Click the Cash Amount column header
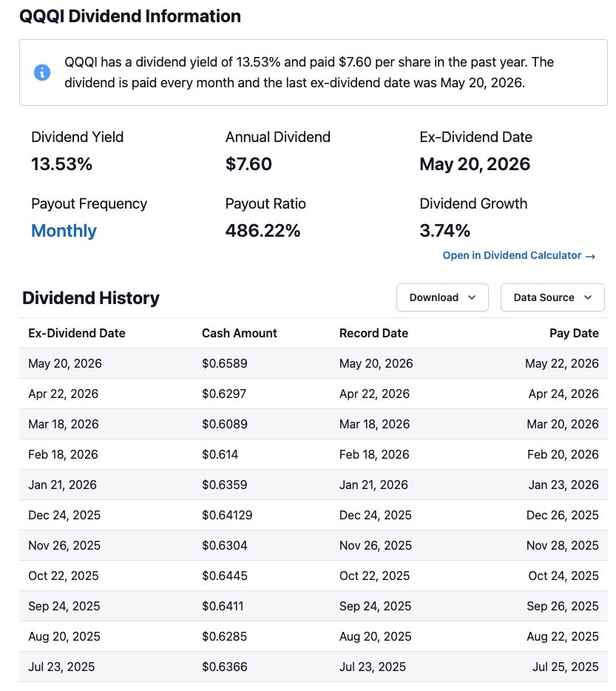 (240, 334)
